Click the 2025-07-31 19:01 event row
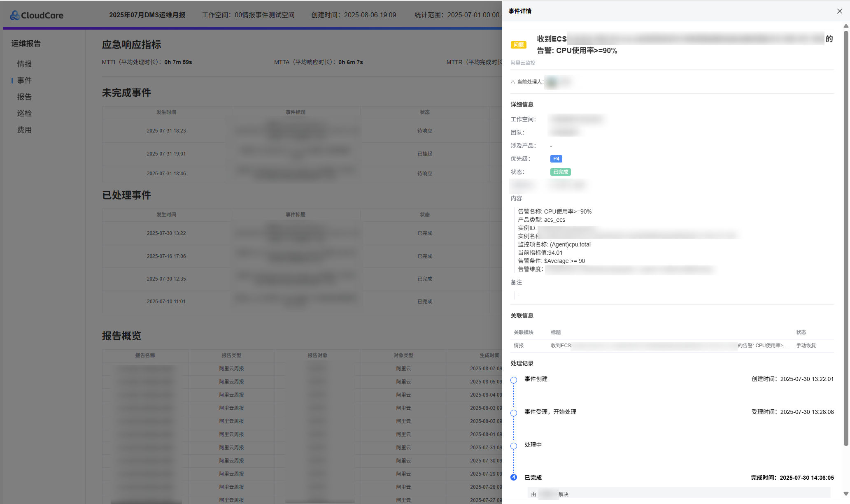This screenshot has width=850, height=504. (x=302, y=154)
